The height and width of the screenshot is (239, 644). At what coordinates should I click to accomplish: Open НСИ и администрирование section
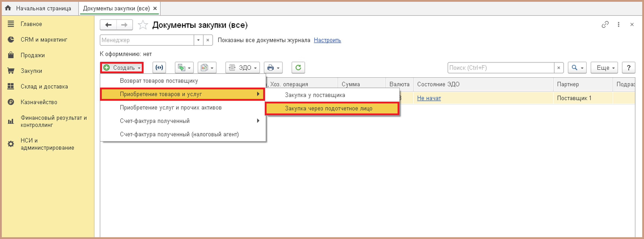(47, 144)
